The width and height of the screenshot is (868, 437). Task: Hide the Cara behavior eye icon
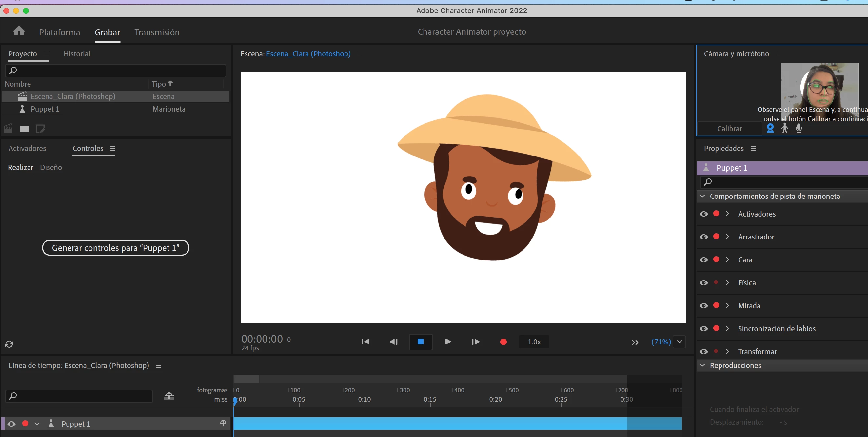[x=703, y=260]
